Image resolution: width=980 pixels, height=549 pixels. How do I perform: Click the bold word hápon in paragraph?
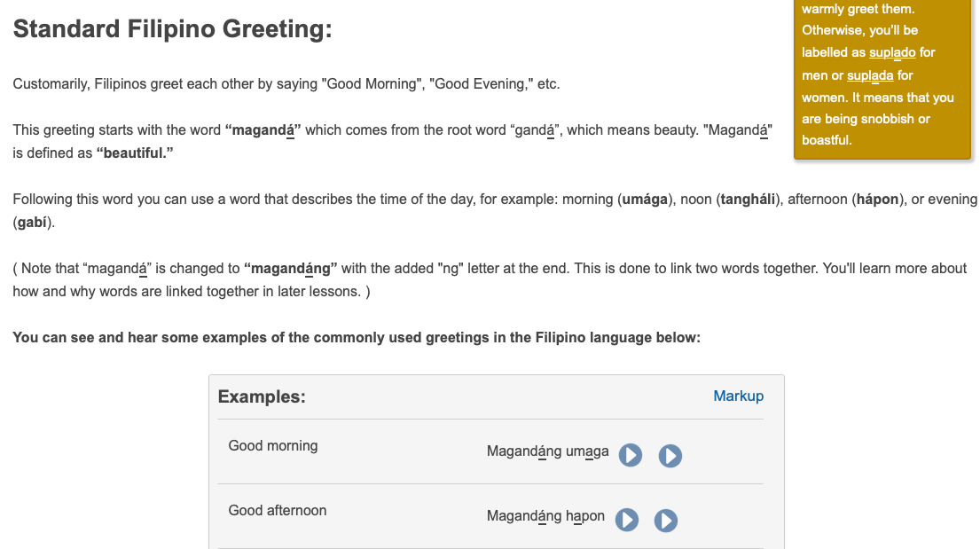pyautogui.click(x=879, y=200)
